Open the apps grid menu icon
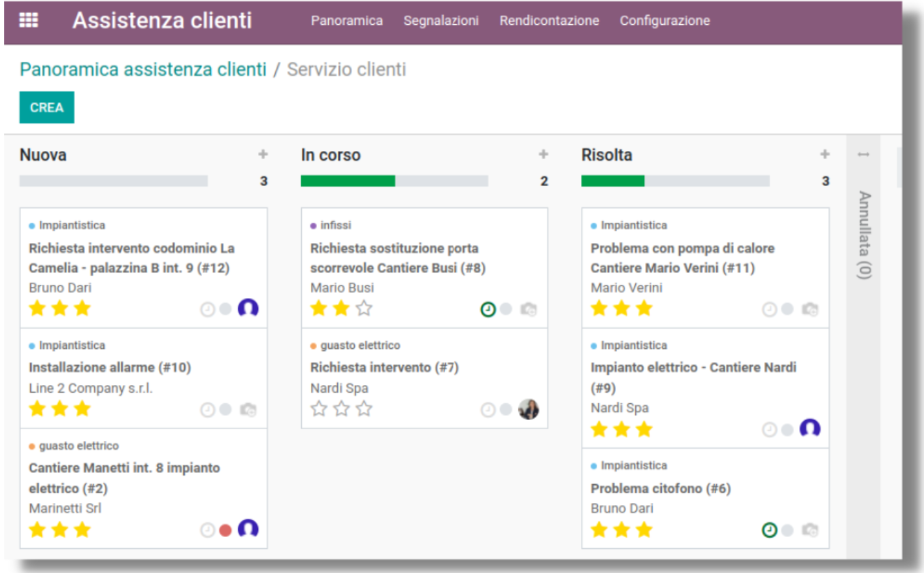 coord(29,20)
